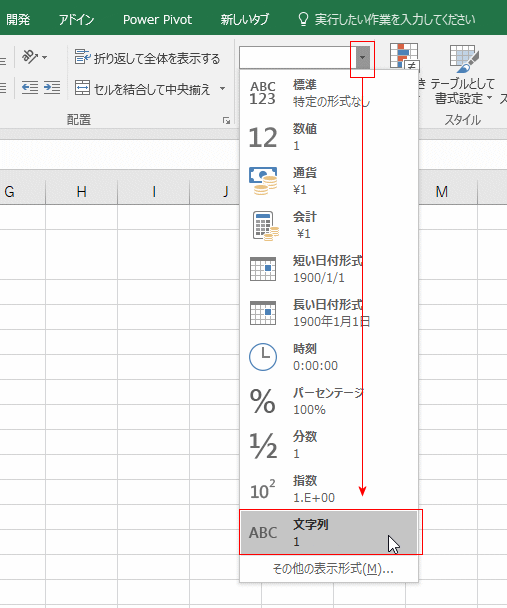Screen dimensions: 507x608
Task: Open その他の表示形式 more formats dialog
Action: coord(333,569)
